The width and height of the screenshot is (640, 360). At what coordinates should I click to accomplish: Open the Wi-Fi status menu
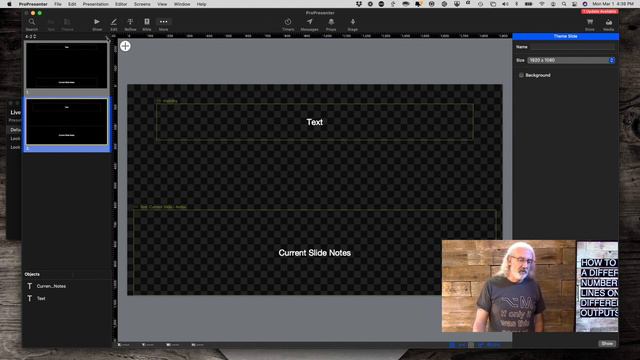(542, 4)
